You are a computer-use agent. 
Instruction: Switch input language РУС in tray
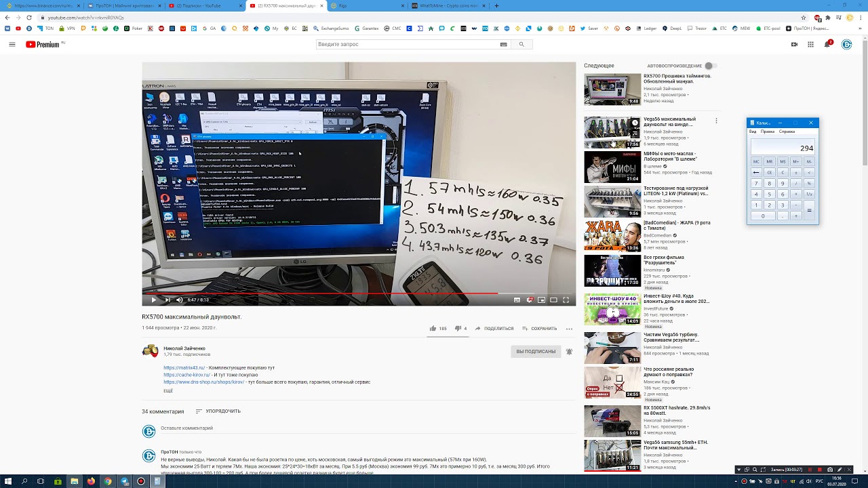click(818, 481)
